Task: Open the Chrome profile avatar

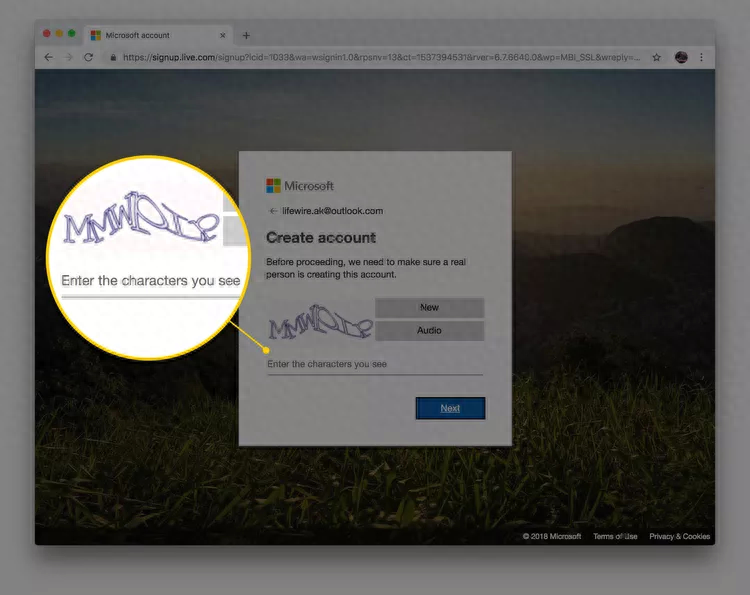Action: tap(681, 57)
